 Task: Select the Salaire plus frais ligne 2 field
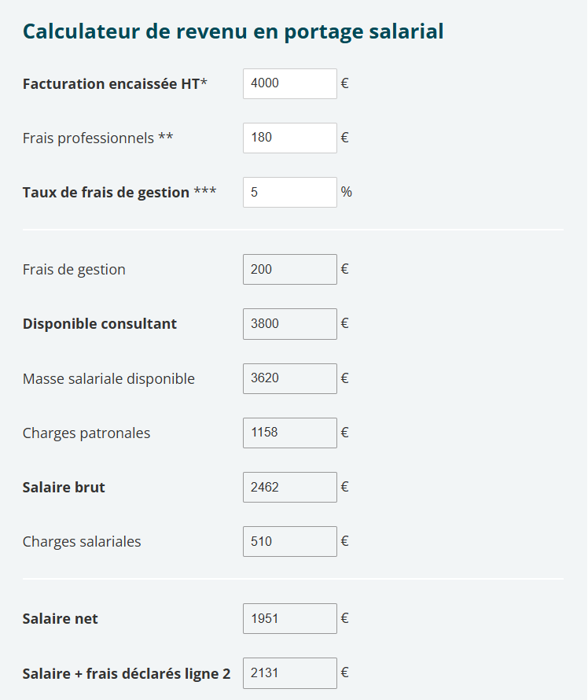click(x=289, y=672)
